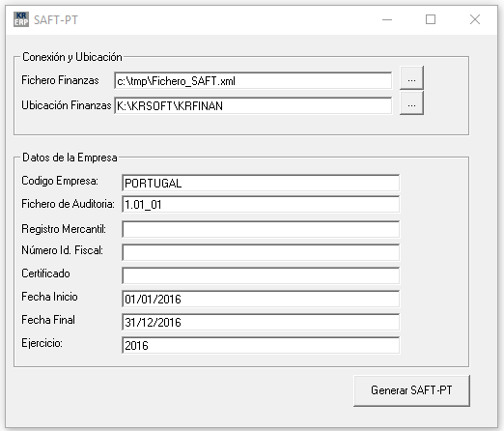Open browse dialog for Ubicación Finanzas

tap(411, 103)
